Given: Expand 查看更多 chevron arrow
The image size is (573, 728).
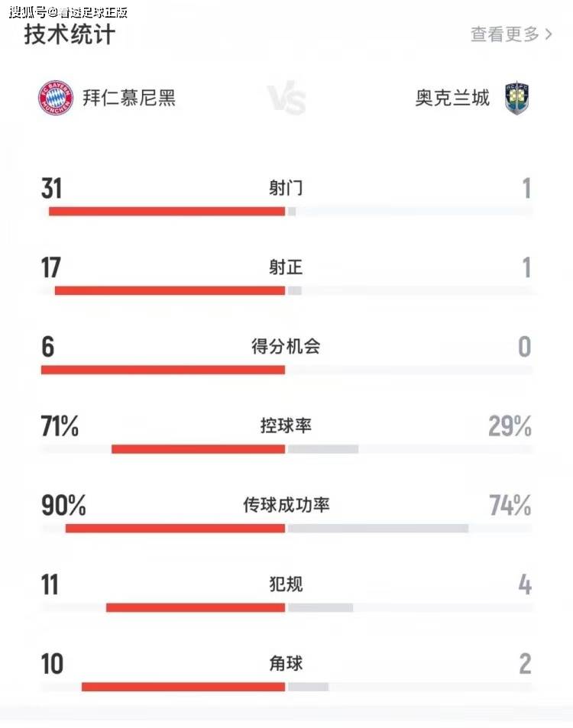Looking at the screenshot, I should tap(549, 35).
